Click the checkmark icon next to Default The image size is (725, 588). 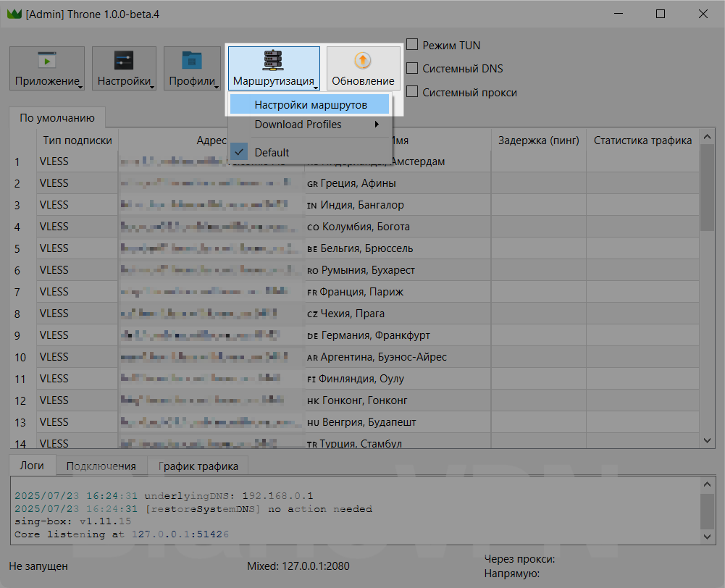(x=240, y=152)
